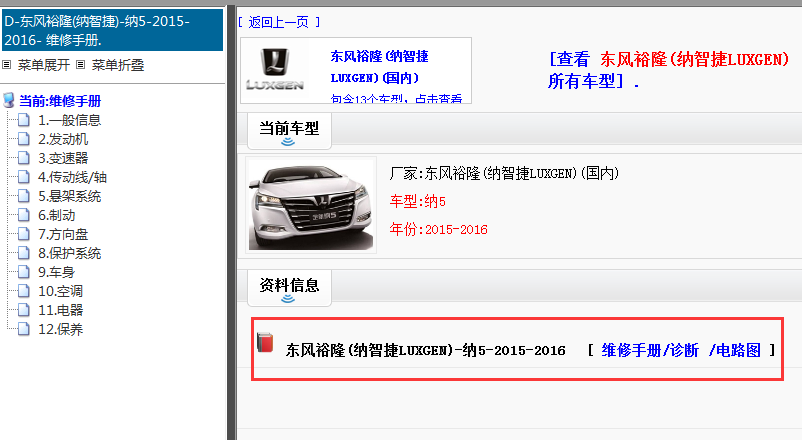This screenshot has width=802, height=440.
Task: Click the page icon beside 10.空调
Action: (x=24, y=291)
